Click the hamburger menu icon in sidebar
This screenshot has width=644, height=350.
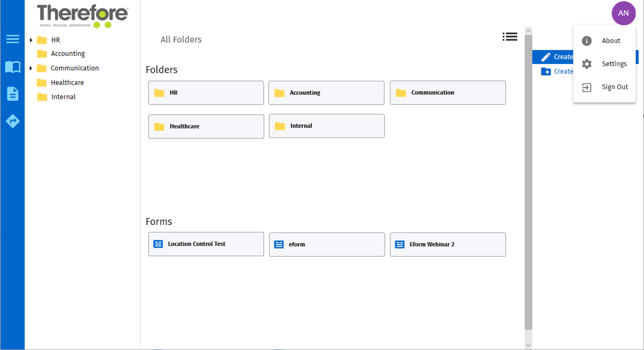(13, 39)
